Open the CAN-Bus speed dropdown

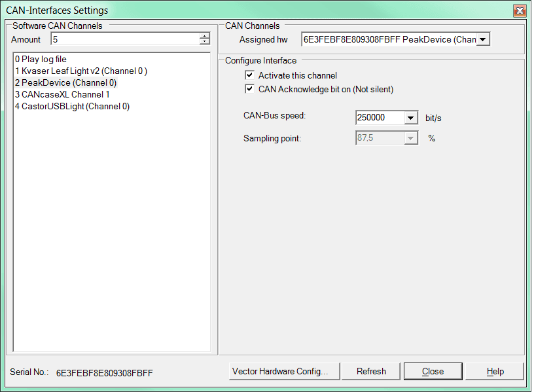tap(410, 117)
